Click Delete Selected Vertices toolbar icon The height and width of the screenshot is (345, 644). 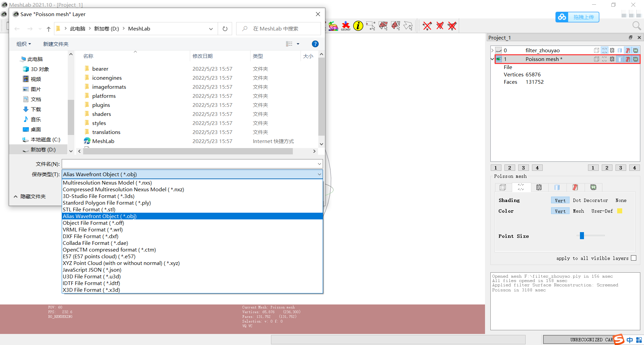click(x=427, y=26)
